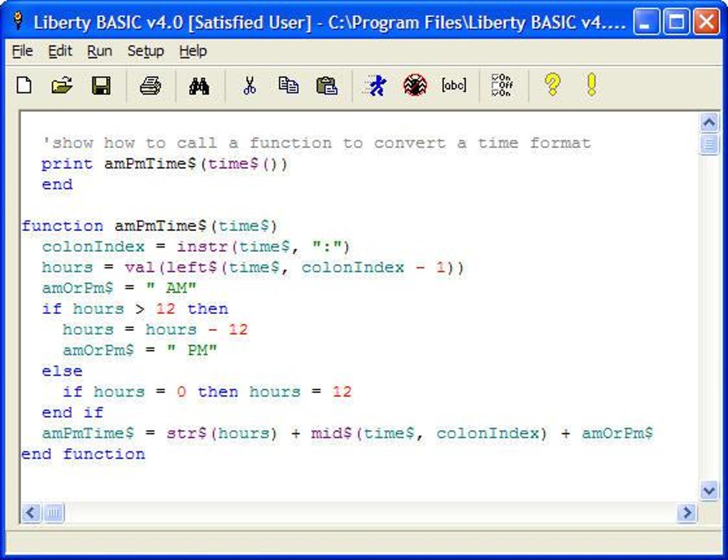Open the File menu
The image size is (728, 560).
[22, 51]
